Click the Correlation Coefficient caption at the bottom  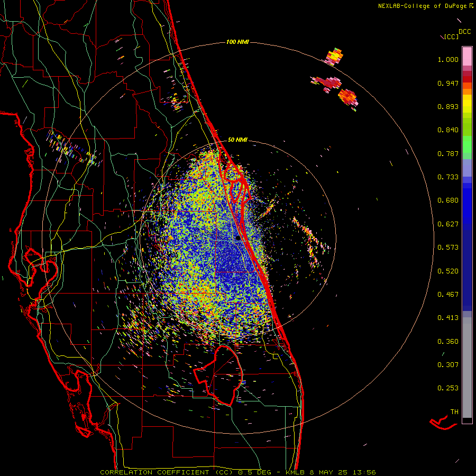[x=238, y=472]
